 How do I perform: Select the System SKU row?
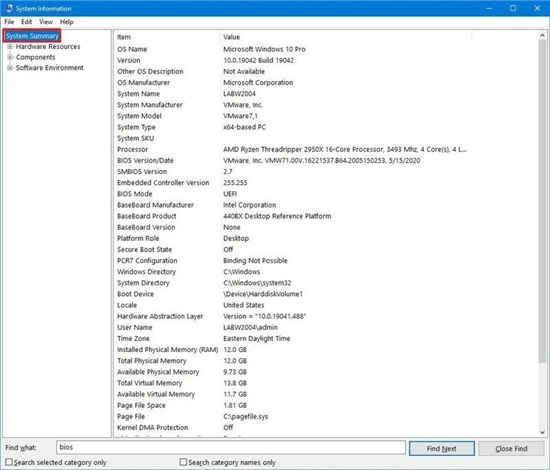[x=326, y=138]
